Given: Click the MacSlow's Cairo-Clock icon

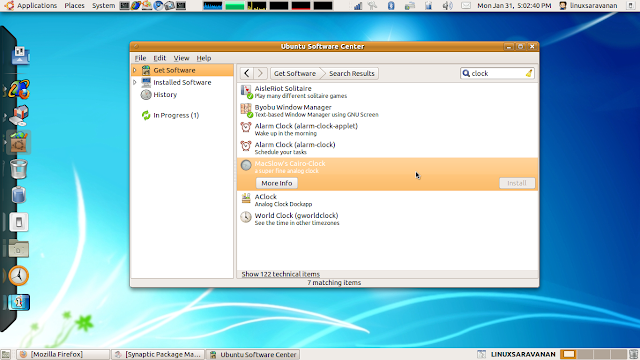Looking at the screenshot, I should (246, 165).
